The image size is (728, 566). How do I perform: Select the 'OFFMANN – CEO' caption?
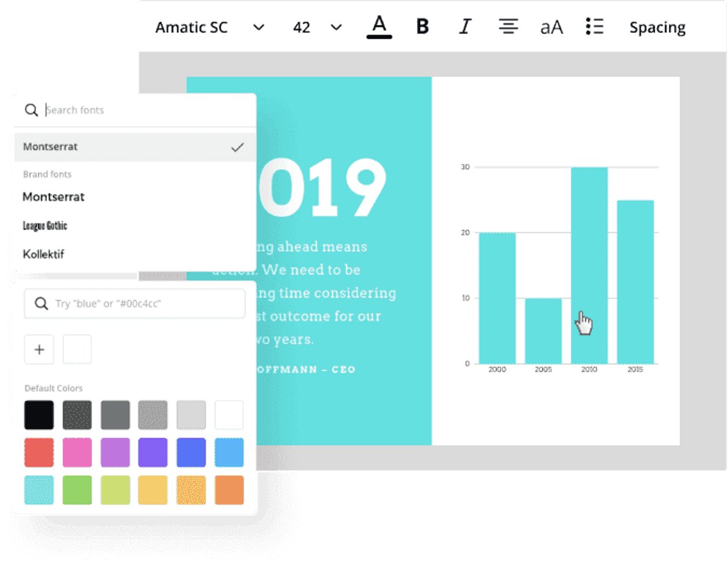coord(306,369)
